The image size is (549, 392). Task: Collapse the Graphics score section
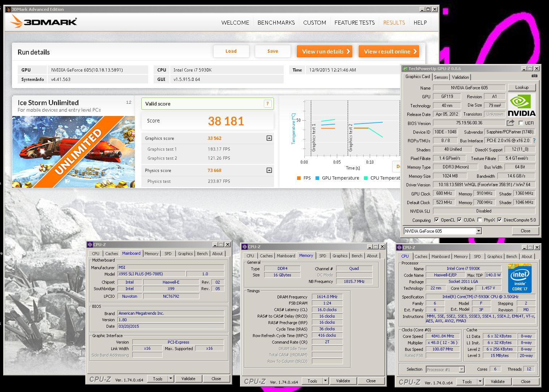[269, 138]
